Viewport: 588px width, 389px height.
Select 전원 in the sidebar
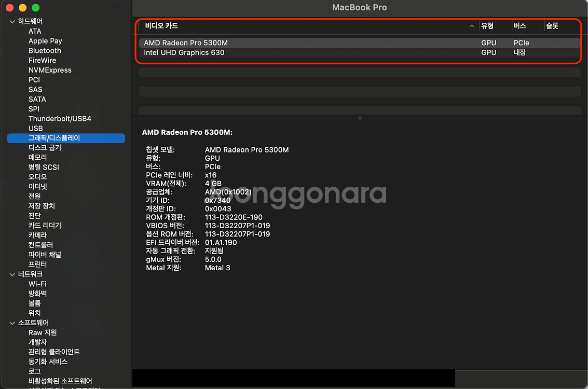click(34, 197)
